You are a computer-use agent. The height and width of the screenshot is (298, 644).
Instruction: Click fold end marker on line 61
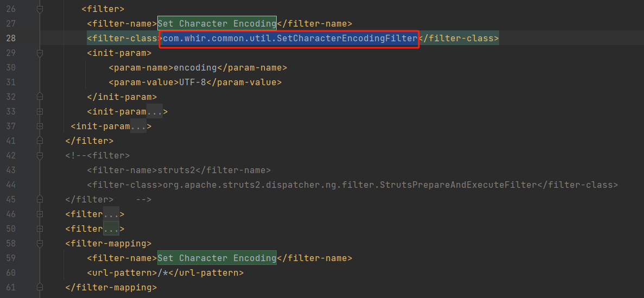tap(40, 287)
